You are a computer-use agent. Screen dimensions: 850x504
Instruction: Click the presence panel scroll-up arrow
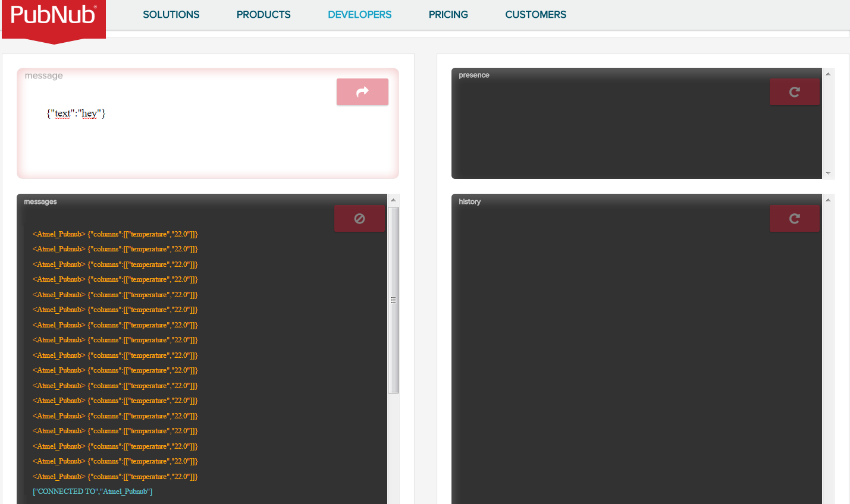(x=828, y=74)
